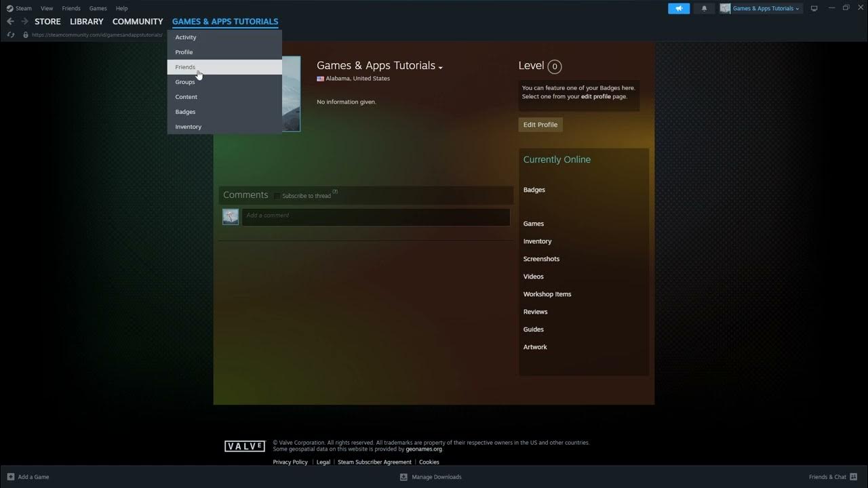Open Guides link in the sidebar
The height and width of the screenshot is (488, 868).
coord(534,329)
